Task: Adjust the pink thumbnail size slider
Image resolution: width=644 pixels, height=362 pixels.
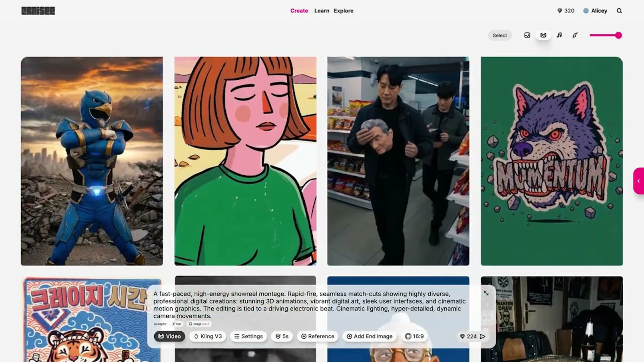Action: pos(606,35)
